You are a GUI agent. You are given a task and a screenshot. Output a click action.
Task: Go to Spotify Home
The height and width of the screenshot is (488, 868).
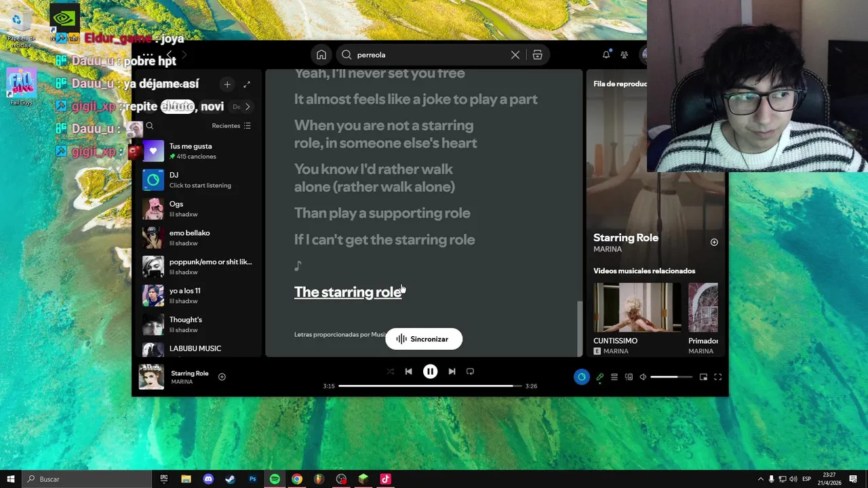pos(321,55)
